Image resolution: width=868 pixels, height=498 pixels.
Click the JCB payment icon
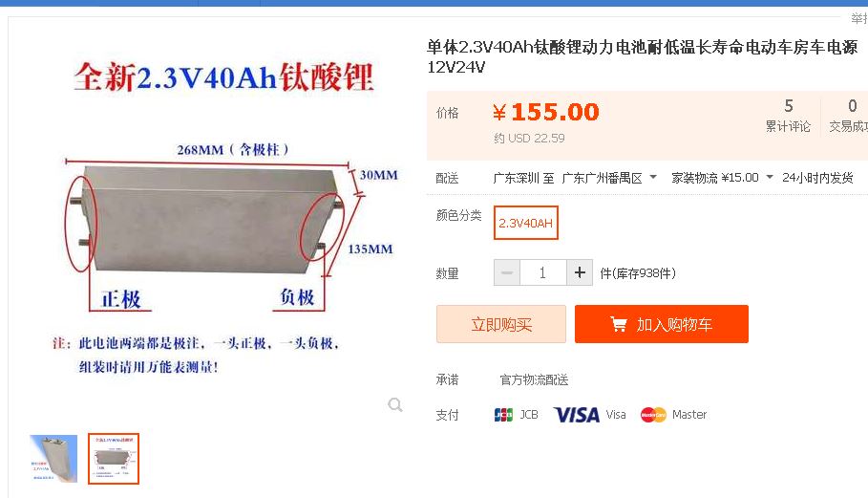tap(503, 414)
